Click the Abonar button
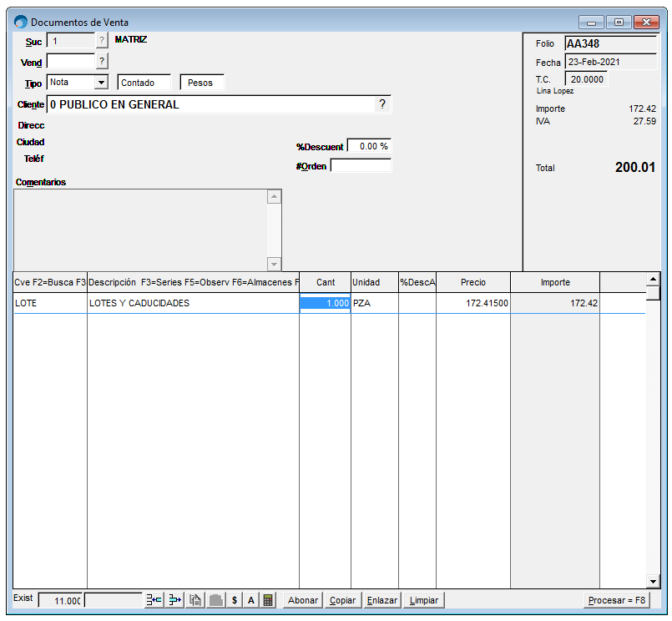The image size is (672, 621). pos(303,600)
